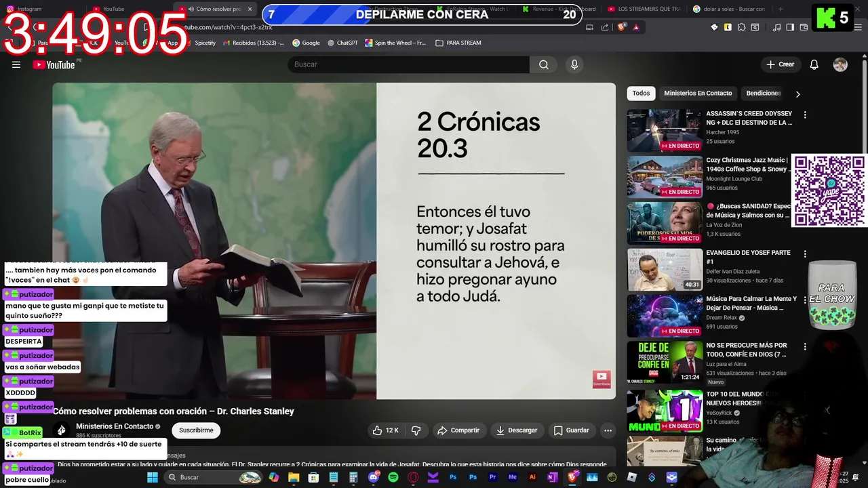The height and width of the screenshot is (488, 868).
Task: Open the Spin the Wheel bookmark
Action: [395, 43]
